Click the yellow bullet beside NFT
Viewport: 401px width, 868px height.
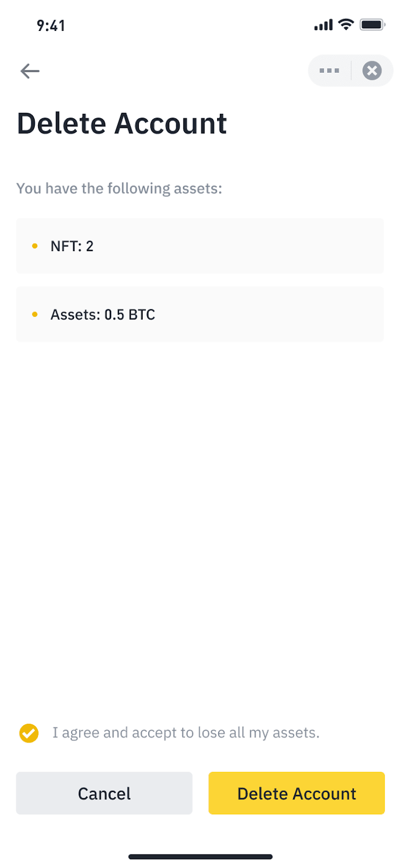click(x=35, y=246)
